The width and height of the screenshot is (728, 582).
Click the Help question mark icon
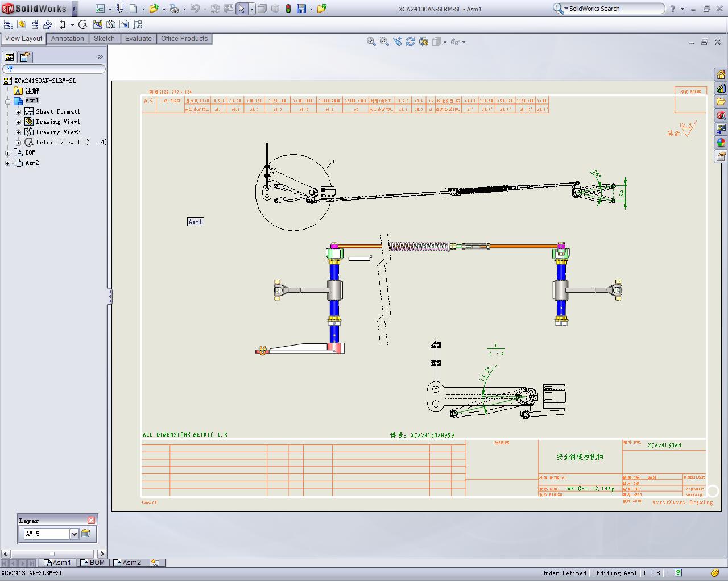coord(673,9)
